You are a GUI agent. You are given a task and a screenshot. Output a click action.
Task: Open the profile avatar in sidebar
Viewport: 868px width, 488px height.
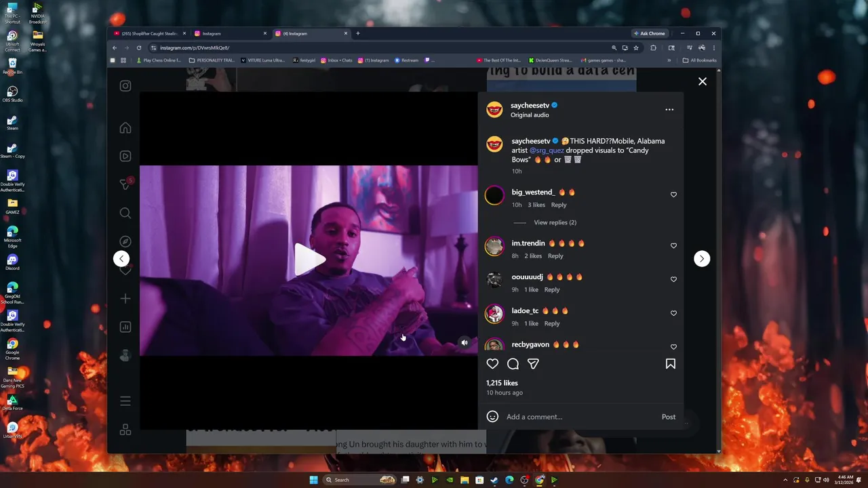click(x=125, y=355)
